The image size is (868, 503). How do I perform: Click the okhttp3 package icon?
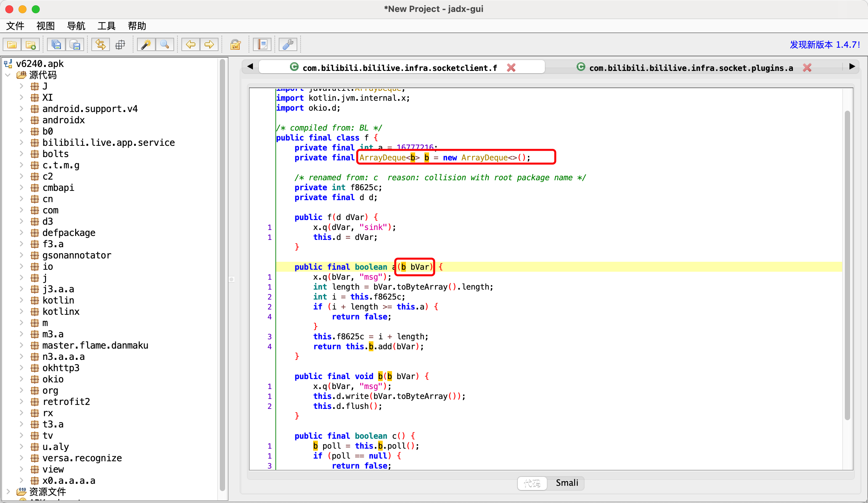[x=35, y=368]
